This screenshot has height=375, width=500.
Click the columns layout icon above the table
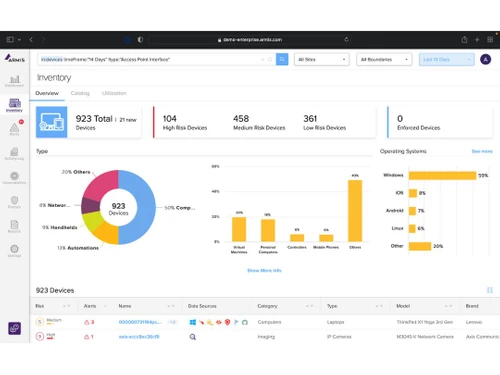(490, 290)
